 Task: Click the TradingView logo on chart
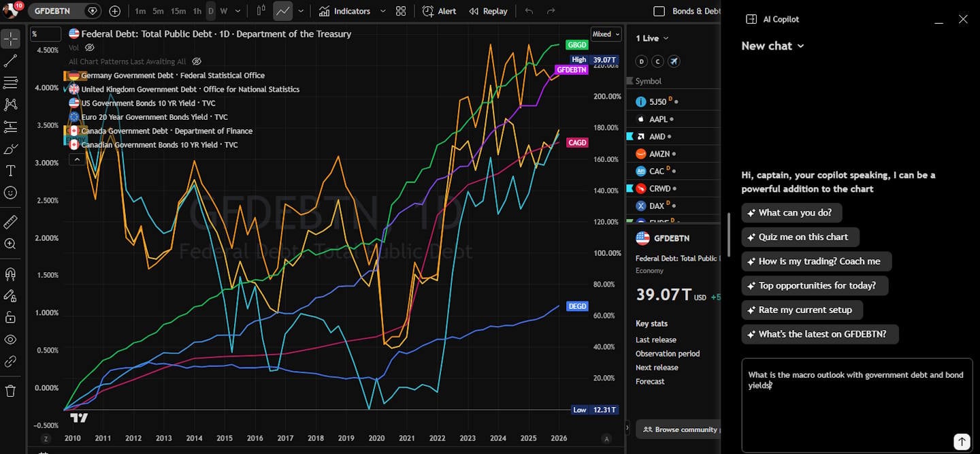point(79,418)
